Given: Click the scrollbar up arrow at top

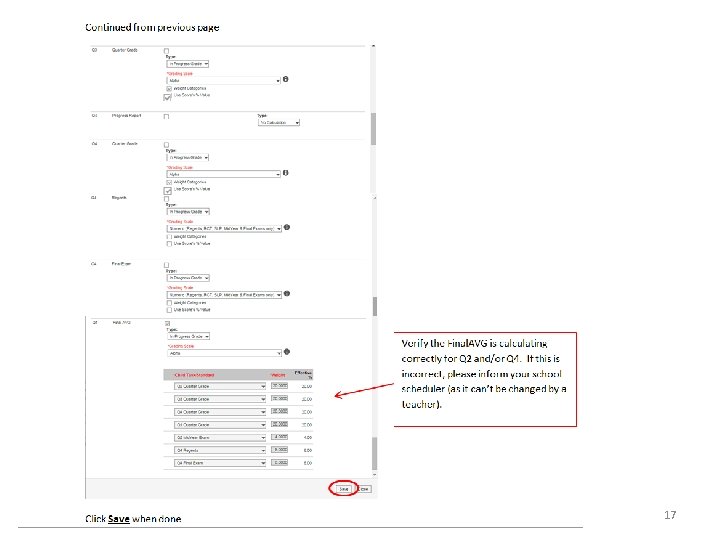Looking at the screenshot, I should [x=373, y=46].
